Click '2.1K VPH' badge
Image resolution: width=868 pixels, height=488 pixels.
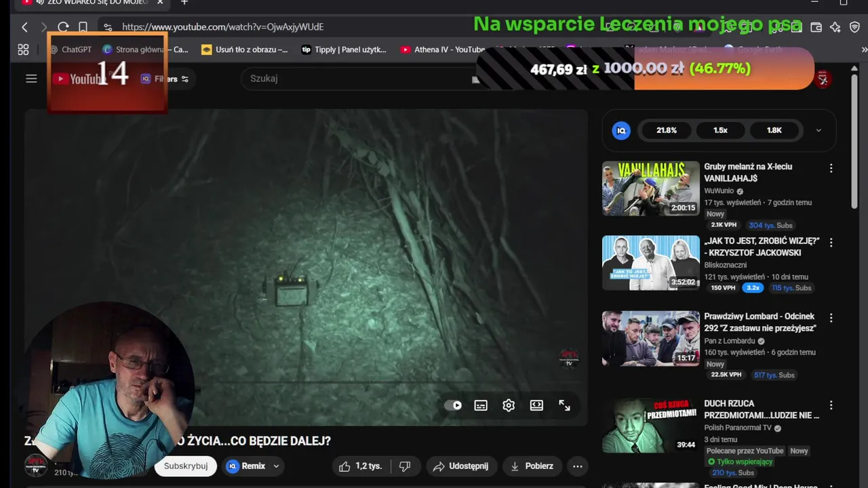(724, 225)
